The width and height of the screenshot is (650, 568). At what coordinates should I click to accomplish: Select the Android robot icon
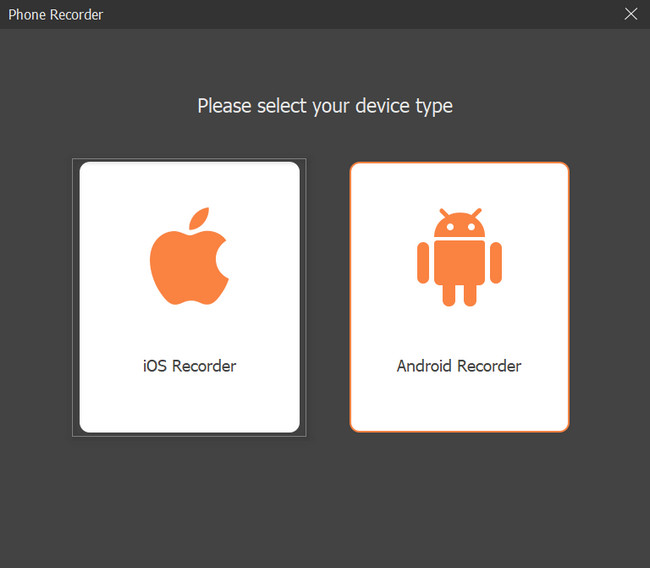459,257
